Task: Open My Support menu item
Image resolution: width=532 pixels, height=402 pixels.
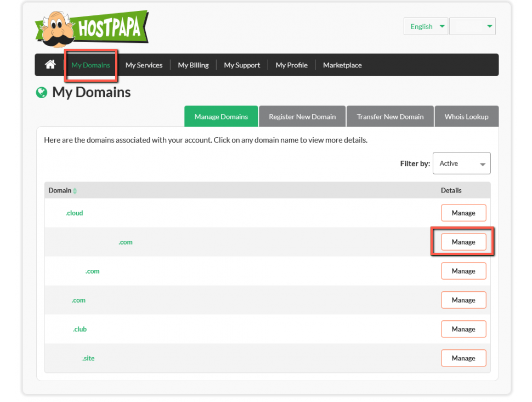Action: click(242, 65)
